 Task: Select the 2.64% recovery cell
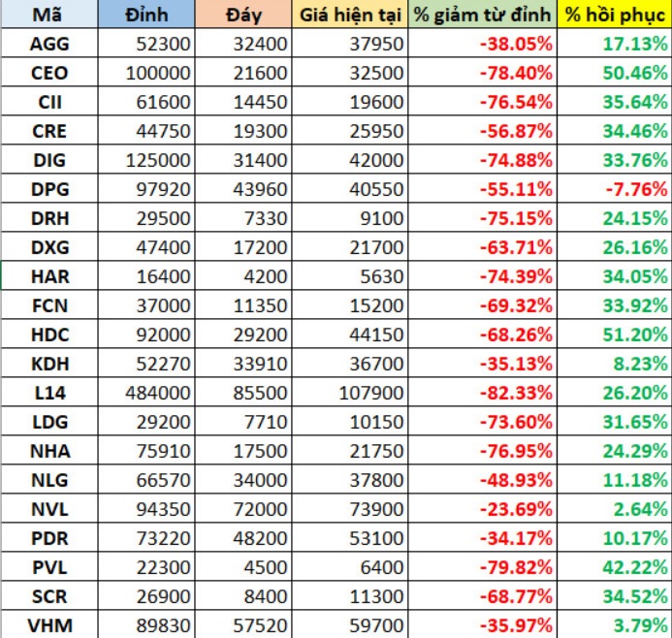pos(615,509)
